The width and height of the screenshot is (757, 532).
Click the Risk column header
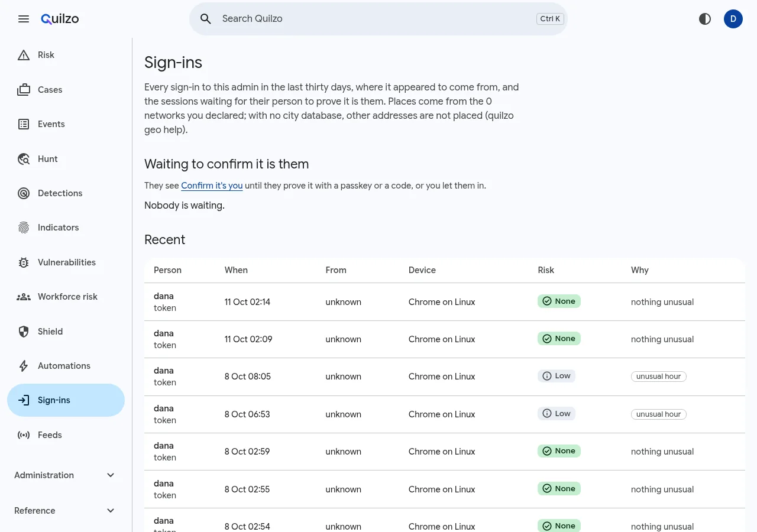point(546,270)
